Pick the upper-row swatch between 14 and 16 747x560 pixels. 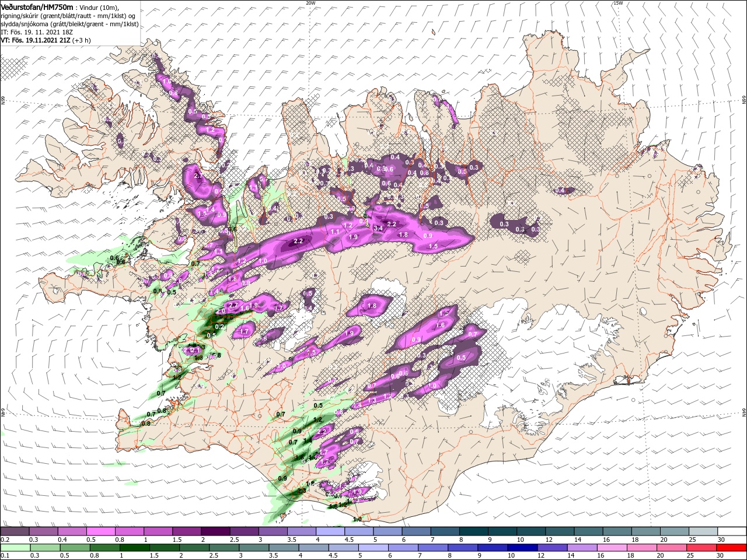588,531
